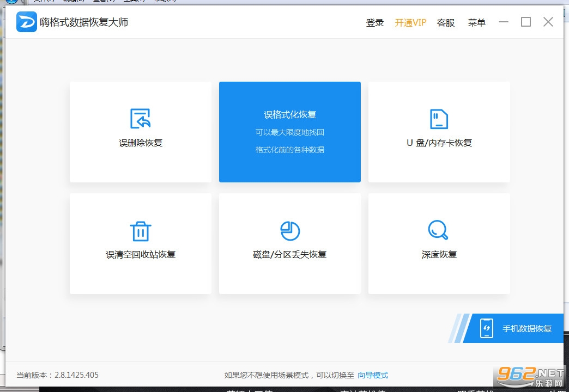This screenshot has height=392, width=569.
Task: Click the 登录 login link
Action: click(375, 23)
